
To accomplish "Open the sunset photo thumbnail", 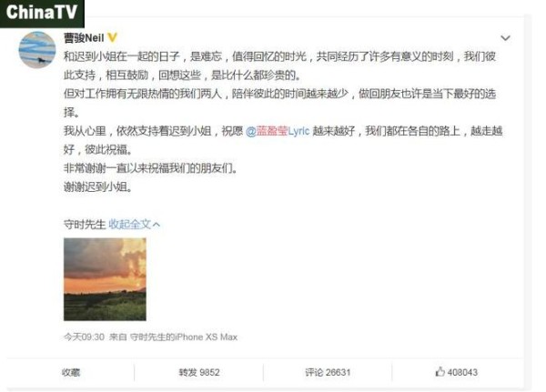I will pyautogui.click(x=105, y=279).
